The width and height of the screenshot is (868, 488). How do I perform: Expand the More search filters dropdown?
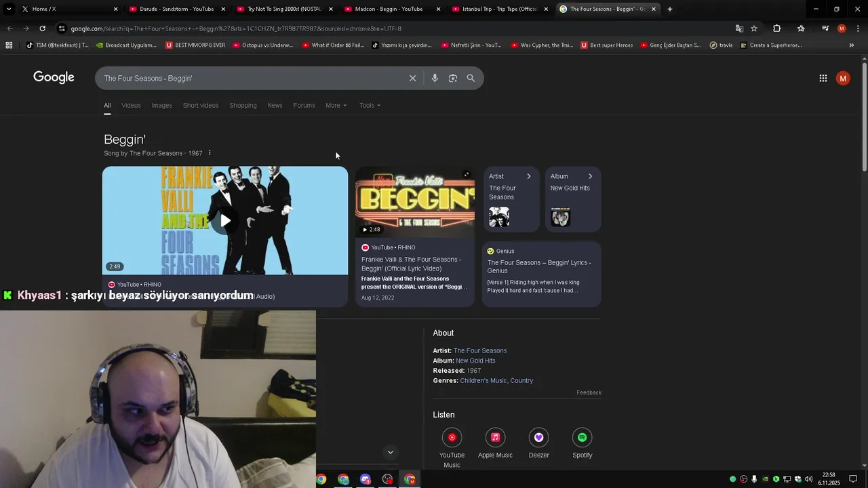point(336,105)
